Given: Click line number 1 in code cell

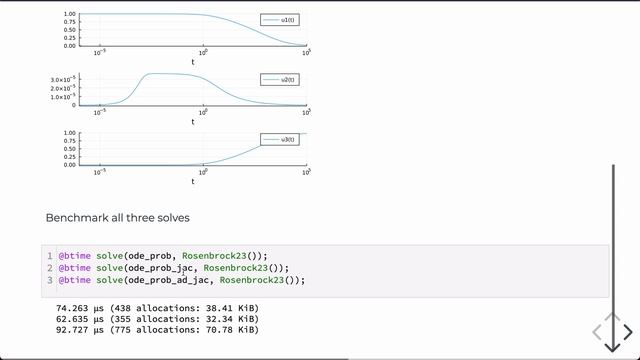Looking at the screenshot, I should 50,256.
